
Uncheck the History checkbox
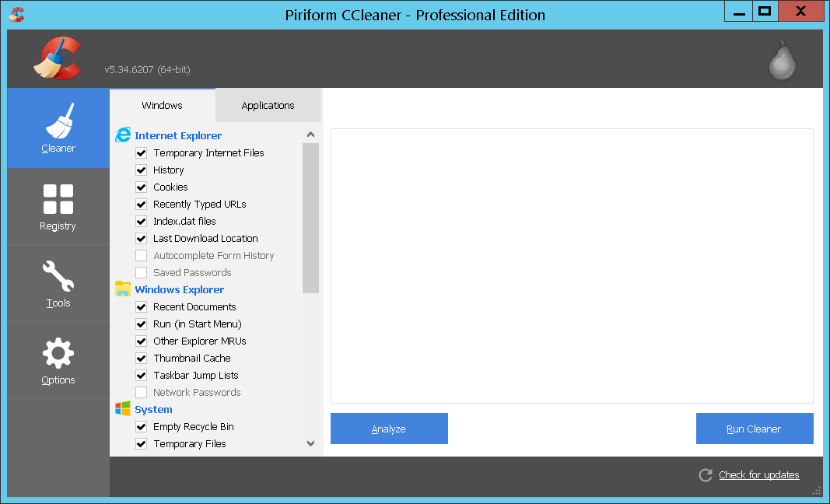142,170
